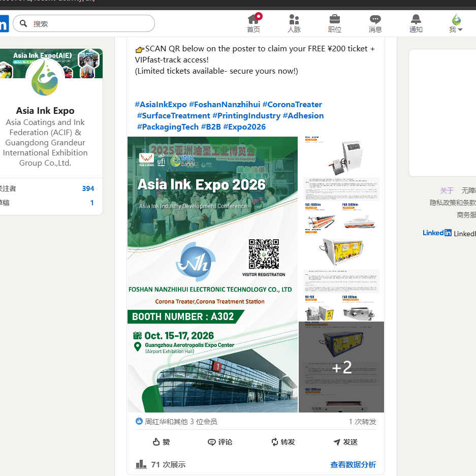View the 1 repost count
This screenshot has width=476, height=476.
(x=362, y=422)
